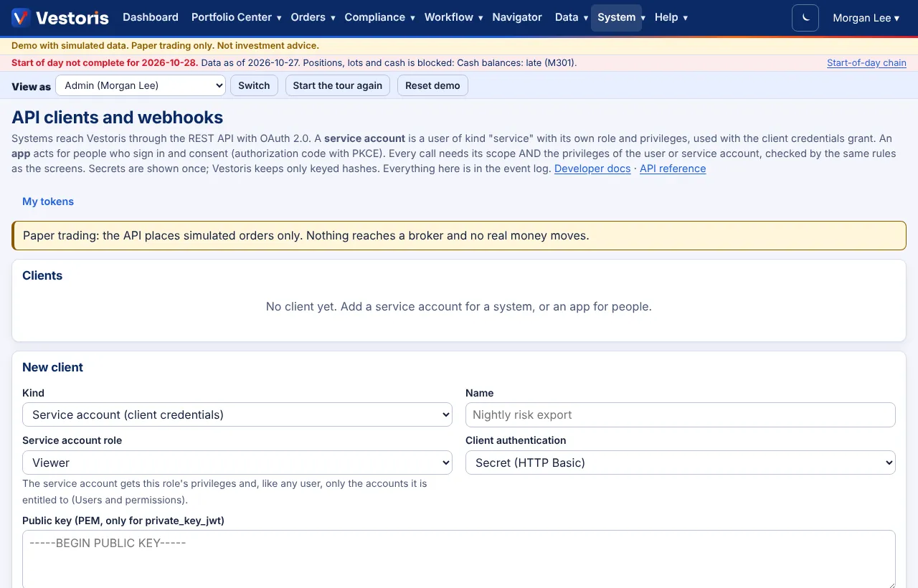The width and height of the screenshot is (918, 588).
Task: Open Client authentication dropdown
Action: tap(681, 463)
